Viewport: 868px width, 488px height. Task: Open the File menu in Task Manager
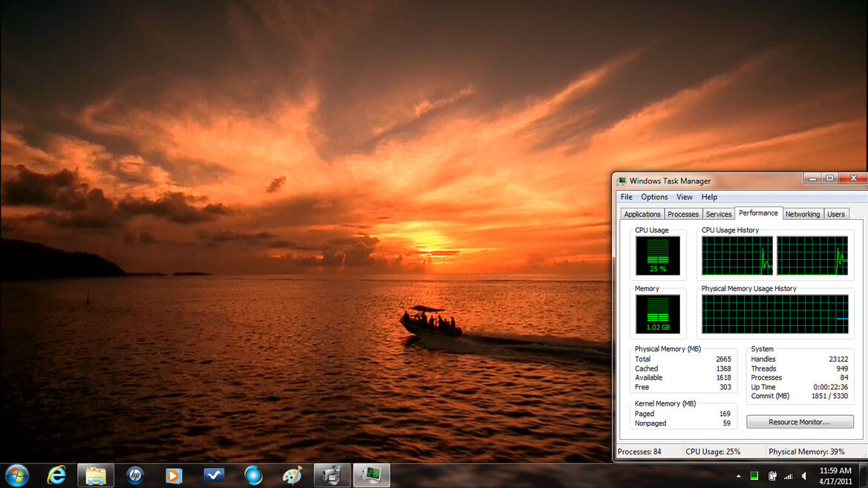626,197
